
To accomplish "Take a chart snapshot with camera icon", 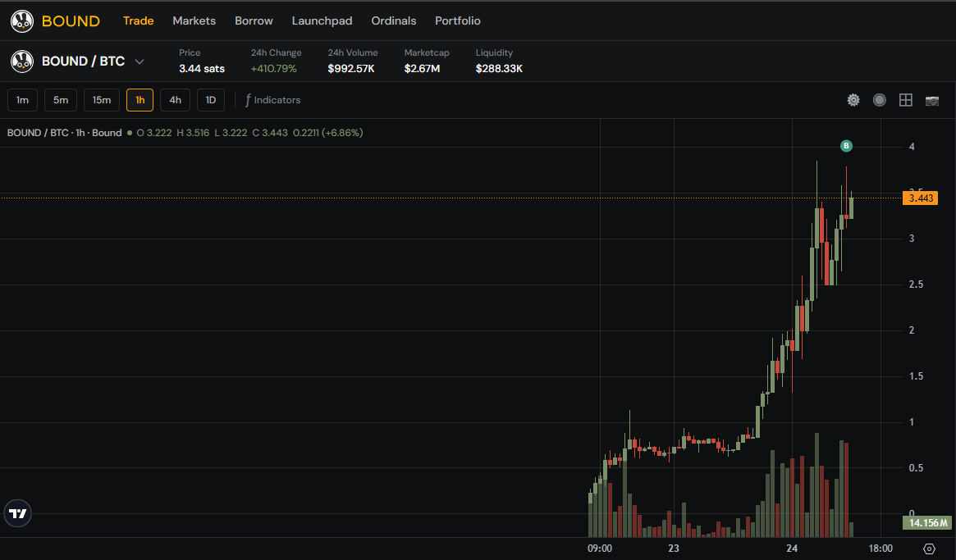I will (932, 101).
